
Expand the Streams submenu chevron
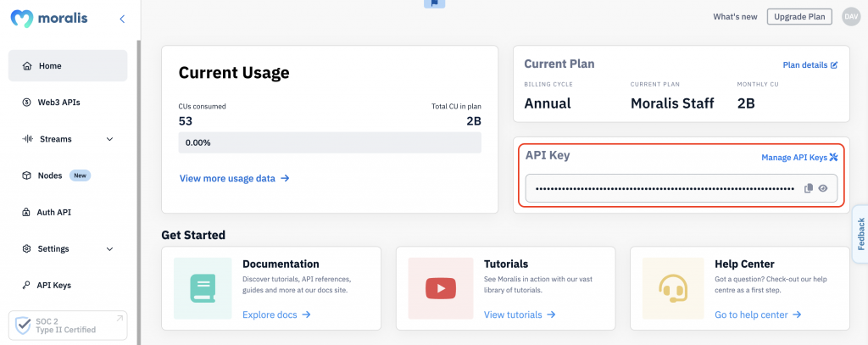point(109,139)
